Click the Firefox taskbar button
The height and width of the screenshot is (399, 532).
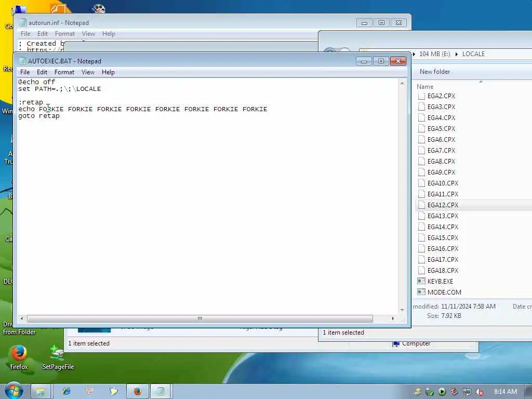[137, 392]
